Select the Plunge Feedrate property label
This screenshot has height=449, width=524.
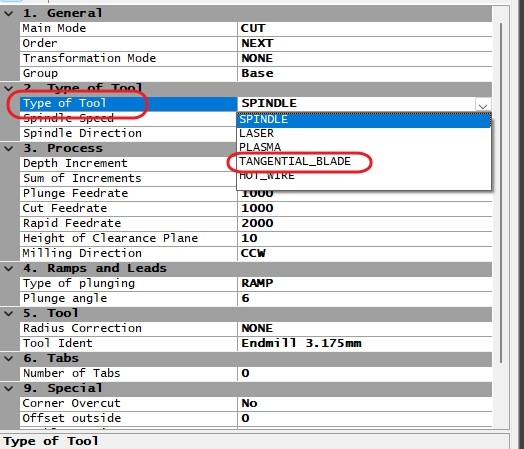pyautogui.click(x=75, y=193)
